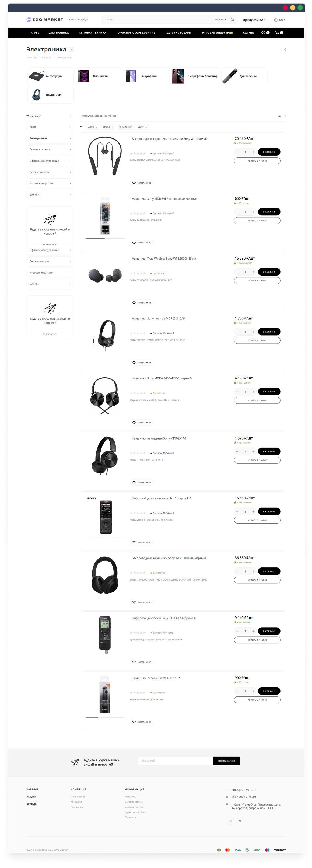Switch to the list view layout icon
This screenshot has height=868, width=312.
point(279,116)
